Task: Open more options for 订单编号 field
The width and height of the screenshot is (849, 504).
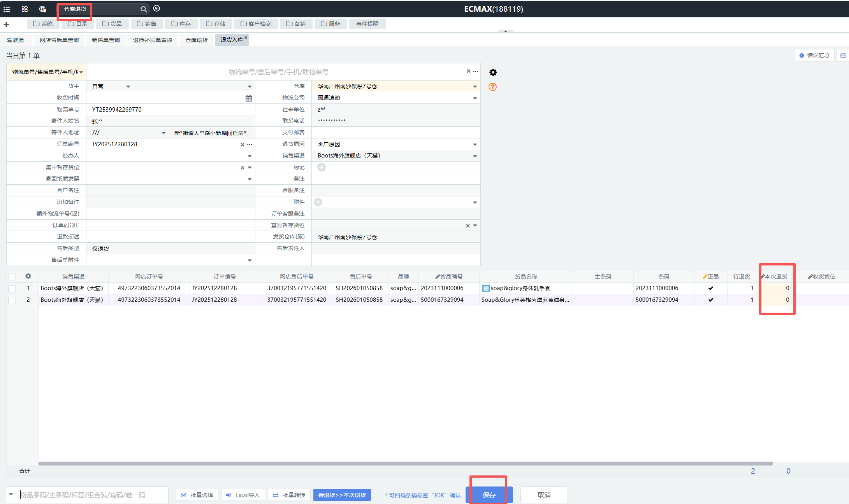Action: (250, 145)
